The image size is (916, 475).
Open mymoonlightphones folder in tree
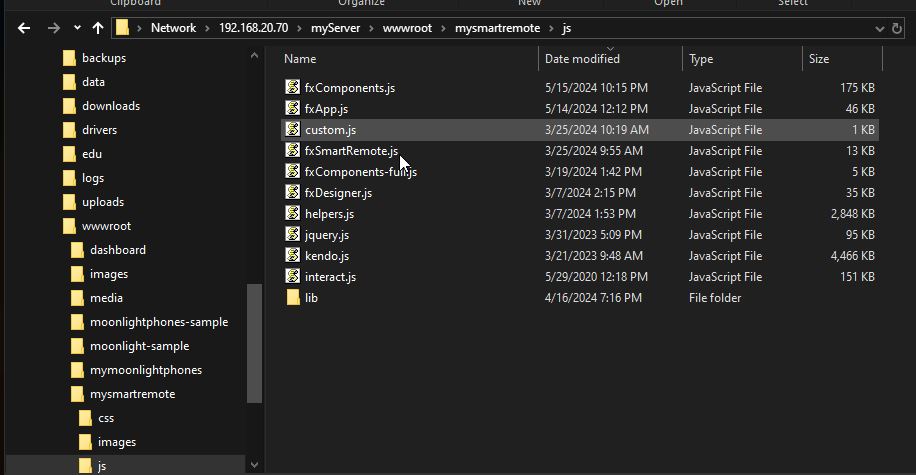tap(146, 369)
